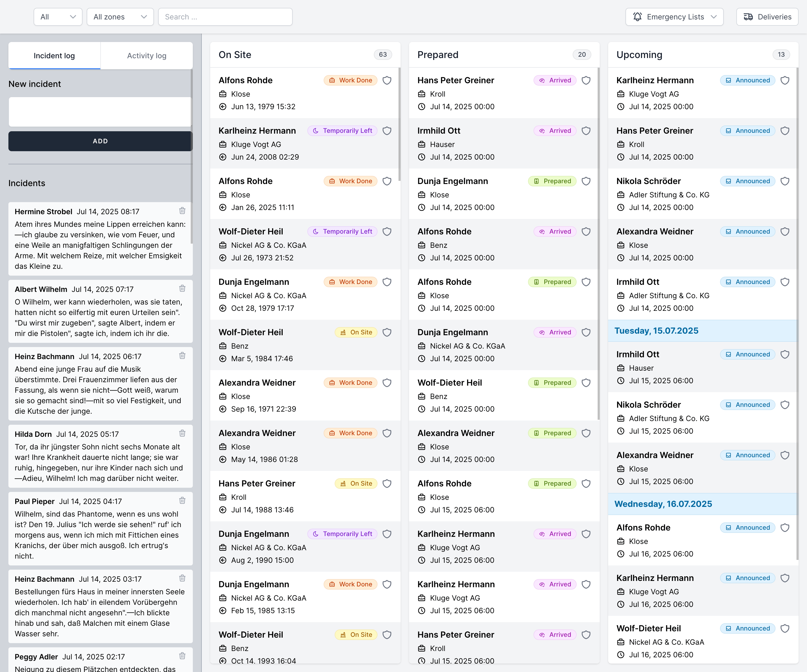The image size is (807, 672).
Task: Click the New incident text area
Action: [x=100, y=112]
